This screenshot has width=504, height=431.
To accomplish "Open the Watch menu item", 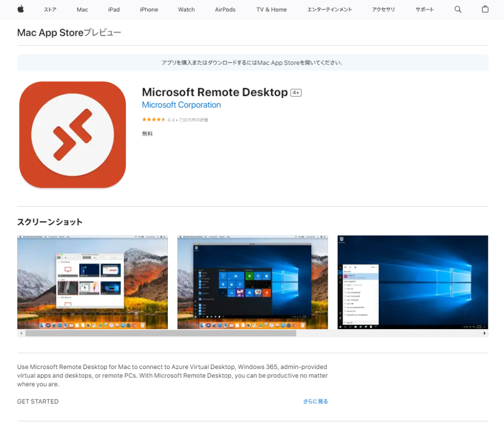I will (187, 10).
